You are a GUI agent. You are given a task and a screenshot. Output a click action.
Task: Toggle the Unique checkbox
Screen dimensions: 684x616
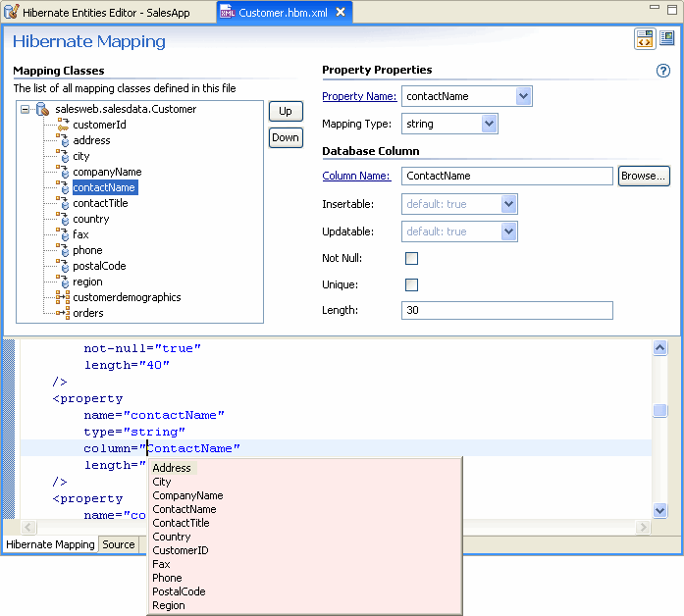tap(411, 284)
